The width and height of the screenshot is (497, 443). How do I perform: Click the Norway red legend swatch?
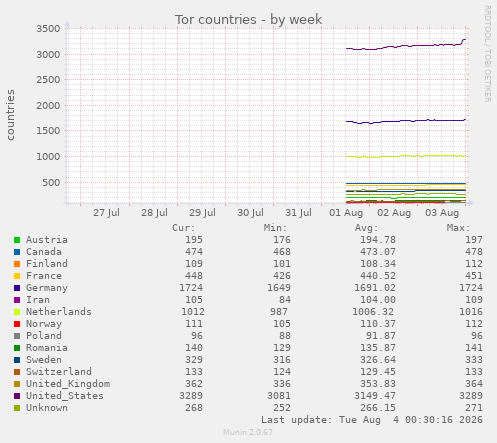pyautogui.click(x=17, y=324)
